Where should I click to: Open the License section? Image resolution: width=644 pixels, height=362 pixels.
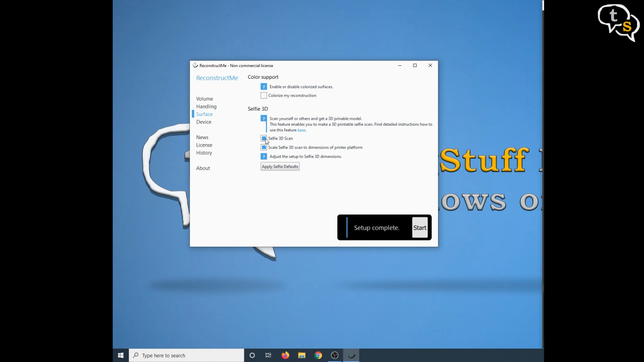pyautogui.click(x=204, y=145)
